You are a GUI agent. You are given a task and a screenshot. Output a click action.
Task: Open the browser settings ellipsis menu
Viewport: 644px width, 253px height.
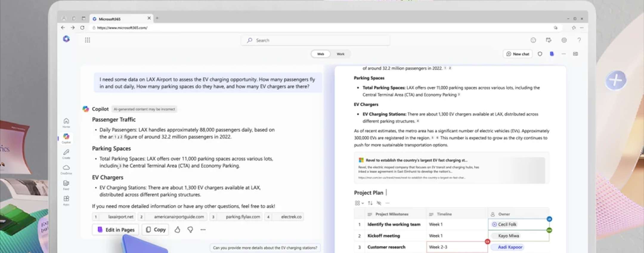582,27
